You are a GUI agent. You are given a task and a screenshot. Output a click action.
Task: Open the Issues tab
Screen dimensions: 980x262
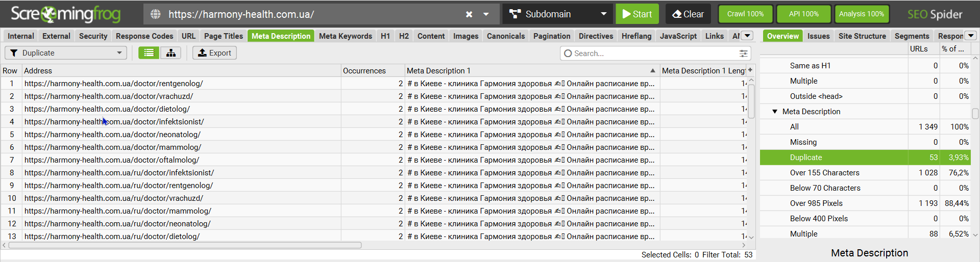tap(818, 36)
